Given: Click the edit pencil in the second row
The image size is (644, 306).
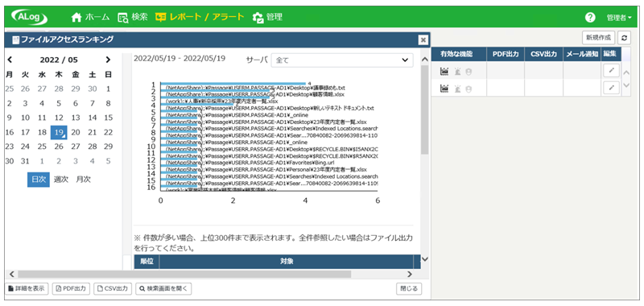Looking at the screenshot, I should [612, 88].
